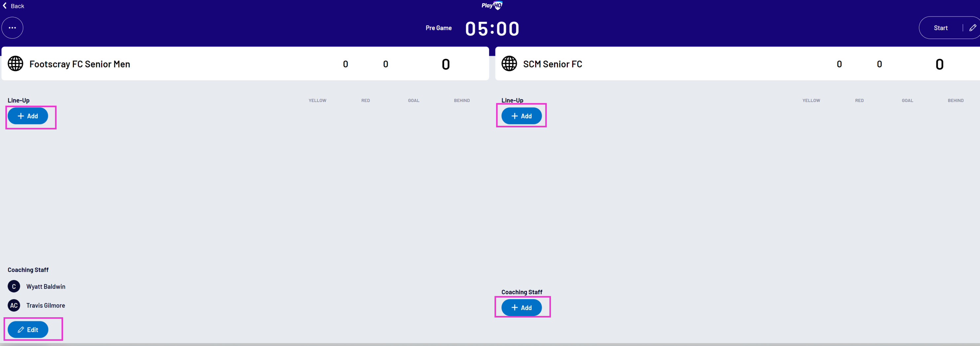Add players to Footscray FC Line-Up
Image resolution: width=980 pixels, height=346 pixels.
(x=28, y=116)
